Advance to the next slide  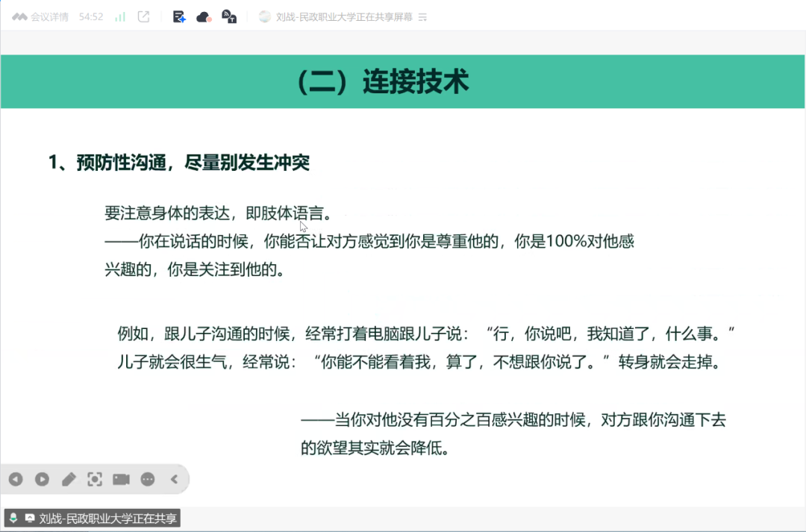point(42,479)
